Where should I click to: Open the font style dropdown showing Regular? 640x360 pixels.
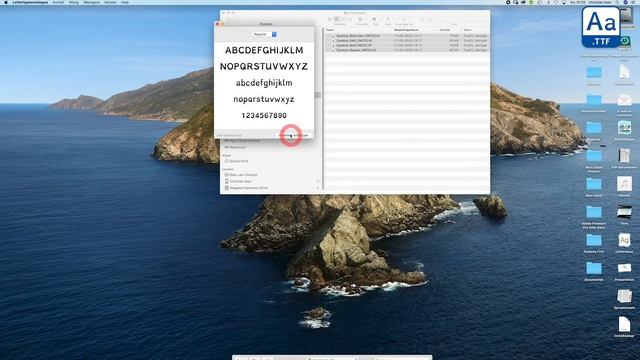tap(264, 34)
